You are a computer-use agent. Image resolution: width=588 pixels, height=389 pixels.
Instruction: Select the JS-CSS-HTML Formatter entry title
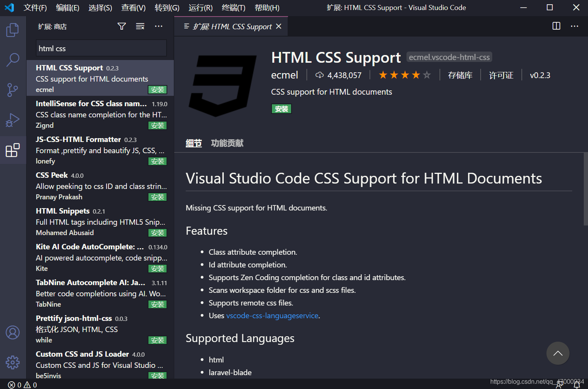tap(78, 139)
